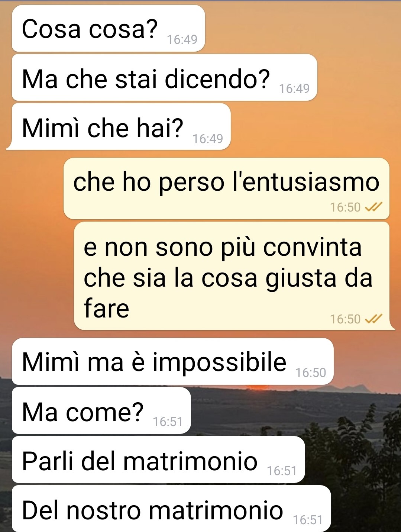Click the 16:49 timestamp of 'Cosa cosa?'
Screen dimensions: 401x532
coord(182,39)
